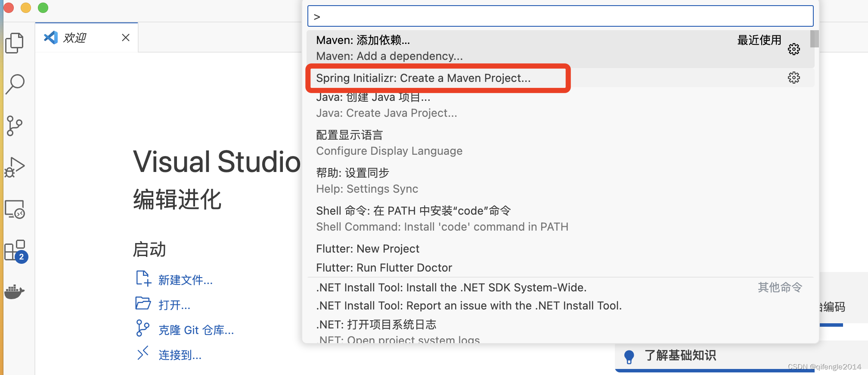This screenshot has height=375, width=868.
Task: Select Maven: 添加依赖 command
Action: click(560, 48)
